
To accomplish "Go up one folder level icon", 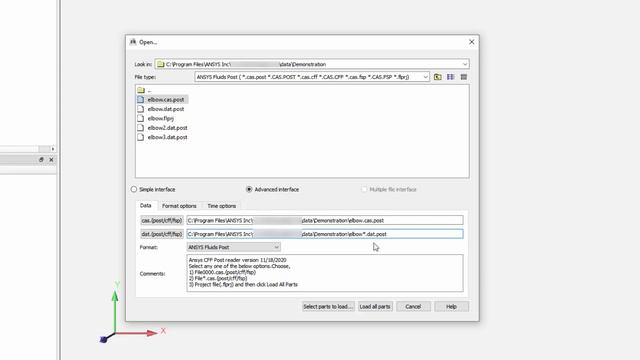I will 438,77.
